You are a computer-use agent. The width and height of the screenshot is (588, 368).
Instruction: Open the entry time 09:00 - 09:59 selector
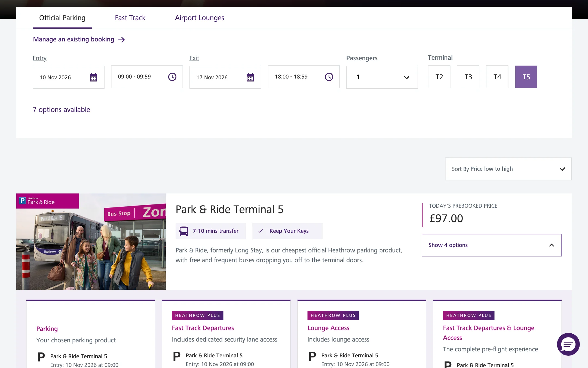[x=147, y=77]
